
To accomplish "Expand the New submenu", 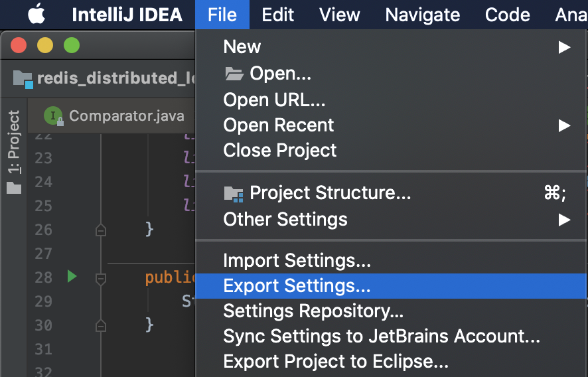I will click(564, 47).
